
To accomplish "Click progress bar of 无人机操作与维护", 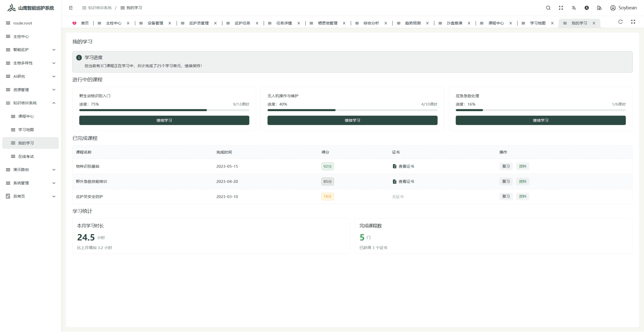I will click(352, 110).
